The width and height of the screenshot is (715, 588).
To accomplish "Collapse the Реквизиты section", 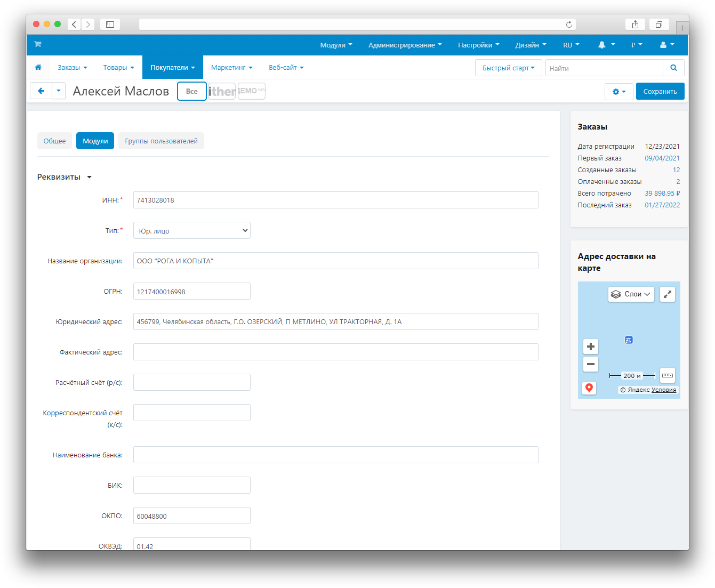I will coord(64,177).
